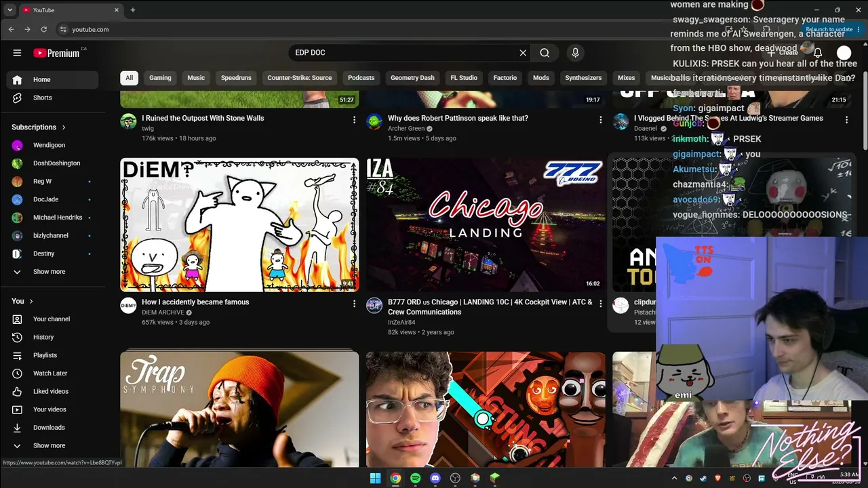Play the DiEM cartoon video thumbnail
Image resolution: width=868 pixels, height=488 pixels.
pos(239,225)
